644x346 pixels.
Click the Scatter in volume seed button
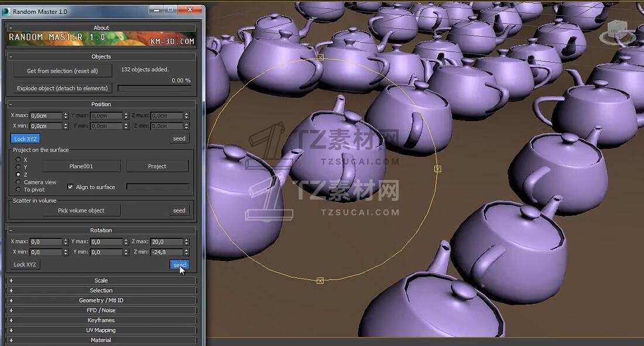[x=180, y=210]
